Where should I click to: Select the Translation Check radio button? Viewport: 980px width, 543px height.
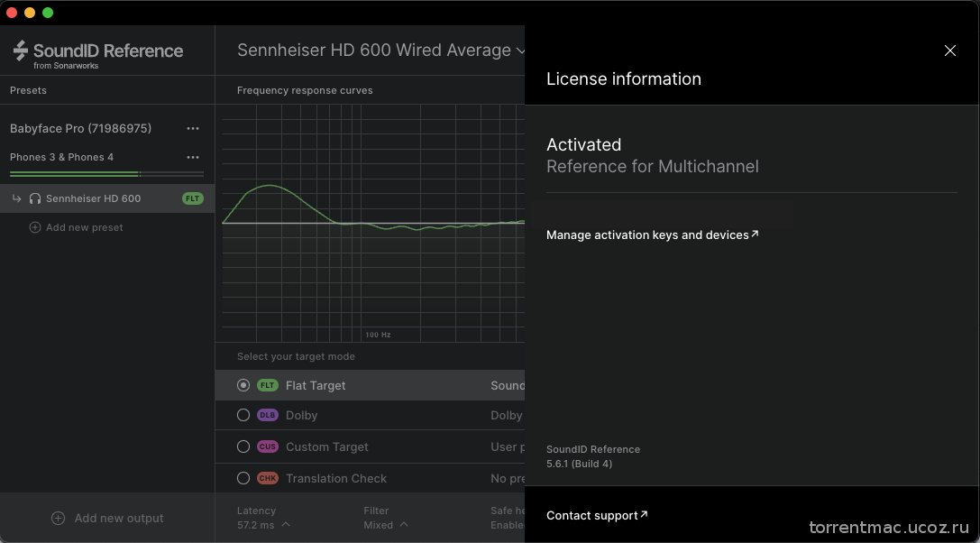(x=243, y=478)
